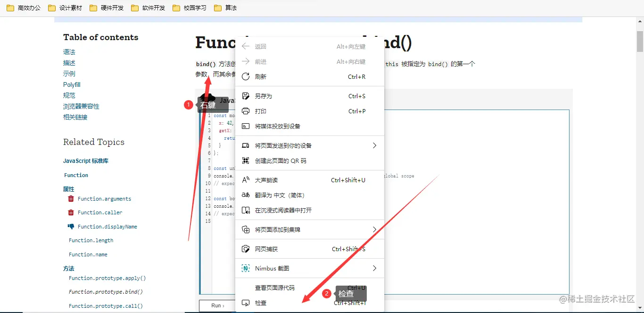Click trash icon beside Function.caller
Image resolution: width=644 pixels, height=313 pixels.
pyautogui.click(x=71, y=212)
